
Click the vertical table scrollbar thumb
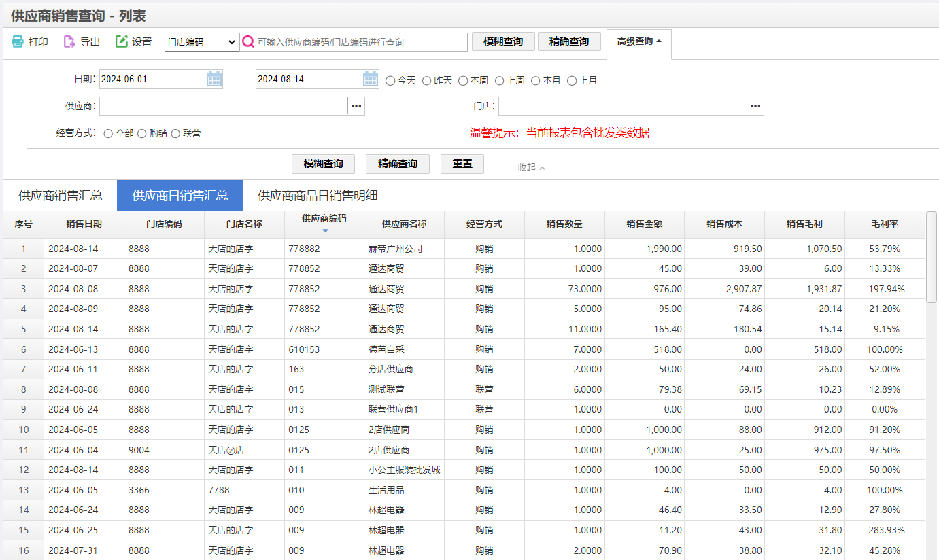[x=932, y=257]
